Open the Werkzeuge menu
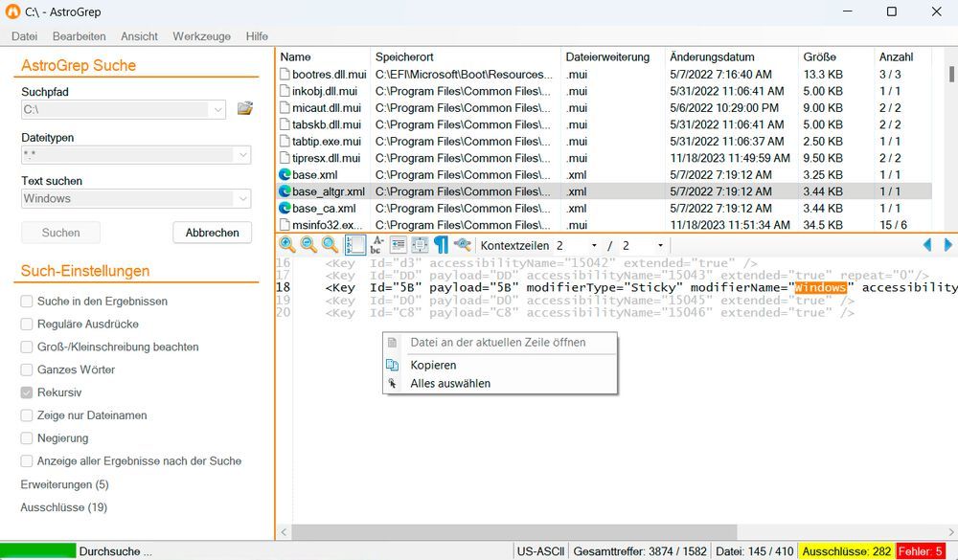The image size is (958, 560). click(x=201, y=36)
